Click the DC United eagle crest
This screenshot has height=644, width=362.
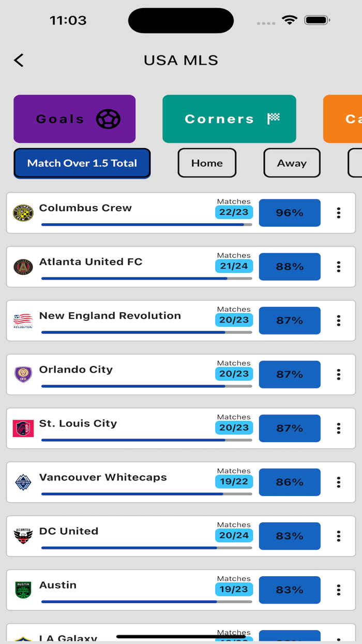23,536
